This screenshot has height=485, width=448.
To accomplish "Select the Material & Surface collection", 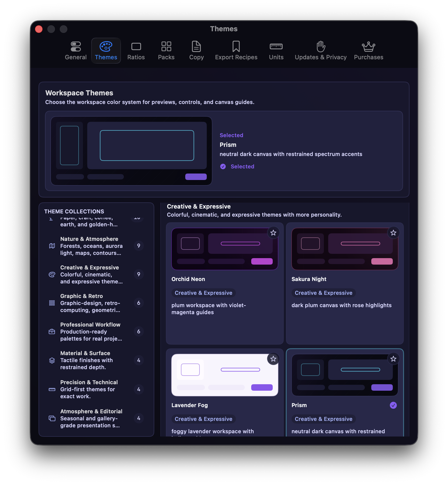I will pyautogui.click(x=96, y=360).
